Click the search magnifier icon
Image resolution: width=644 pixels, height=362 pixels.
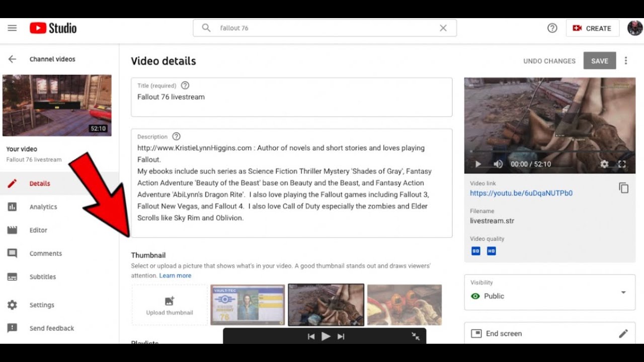pos(206,28)
